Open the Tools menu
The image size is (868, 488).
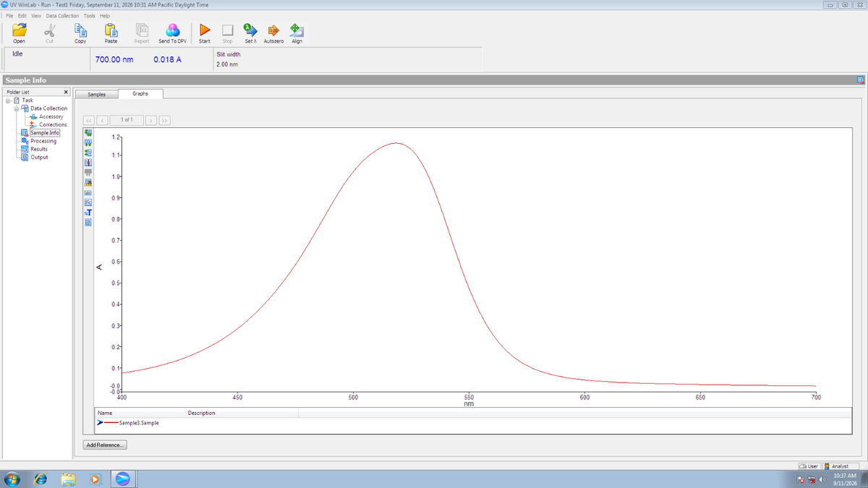pos(89,15)
